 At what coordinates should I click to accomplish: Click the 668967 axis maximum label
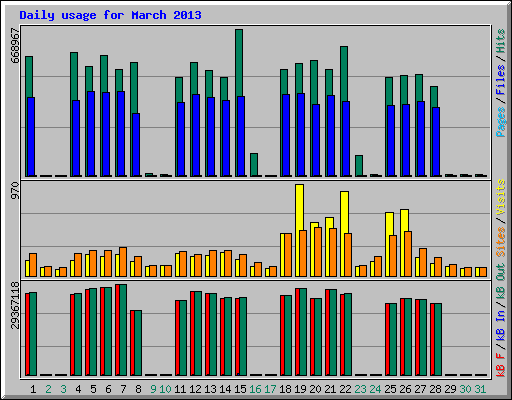tap(15, 46)
